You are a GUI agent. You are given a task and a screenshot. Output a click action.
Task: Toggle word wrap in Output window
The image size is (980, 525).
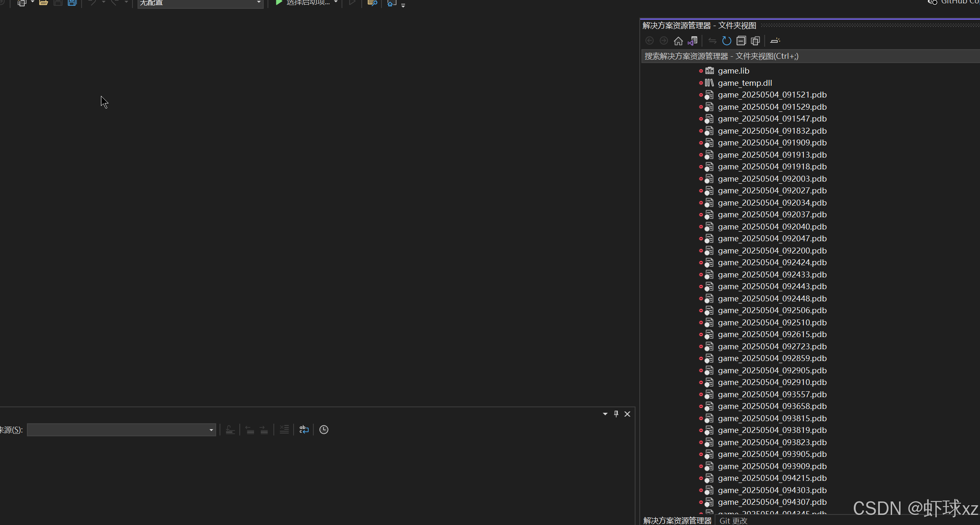coord(304,430)
